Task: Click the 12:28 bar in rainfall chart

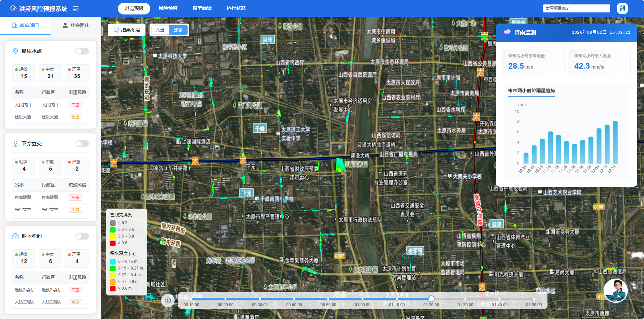Action: coord(615,142)
